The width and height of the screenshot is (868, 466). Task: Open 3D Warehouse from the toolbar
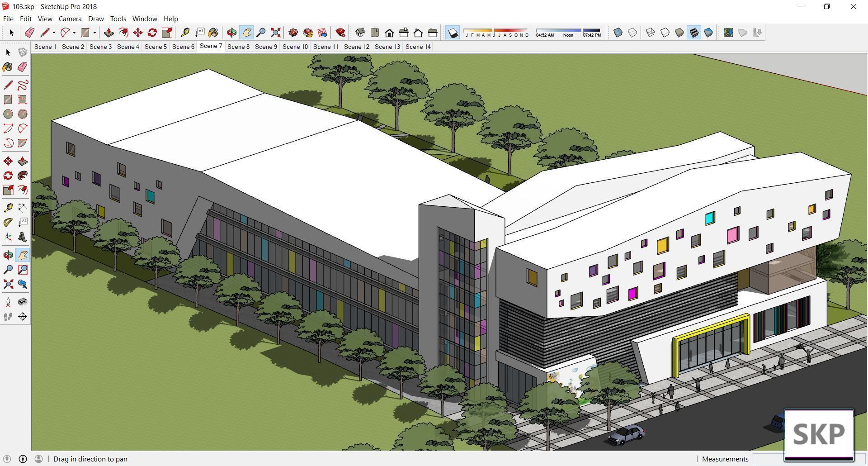[x=293, y=33]
